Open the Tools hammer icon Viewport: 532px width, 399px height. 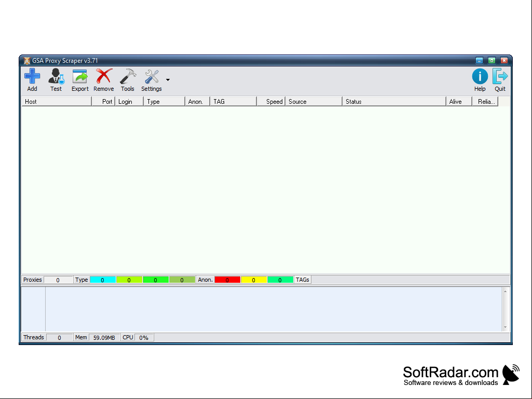(128, 76)
